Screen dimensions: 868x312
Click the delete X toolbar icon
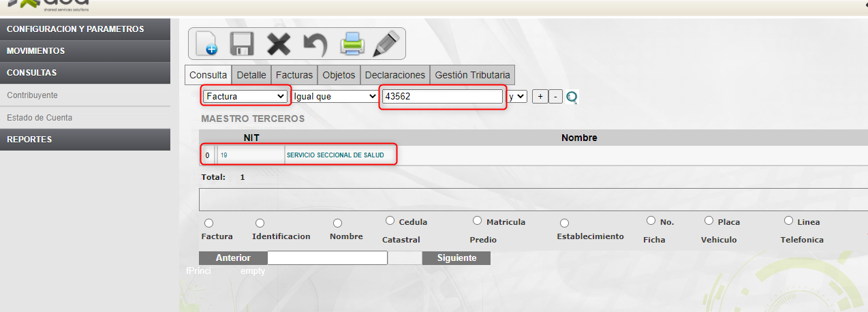(278, 44)
